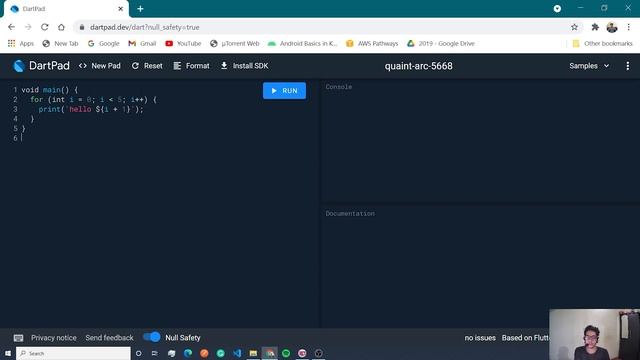Open the Samples dropdown
Image resolution: width=640 pixels, height=360 pixels.
tap(589, 66)
